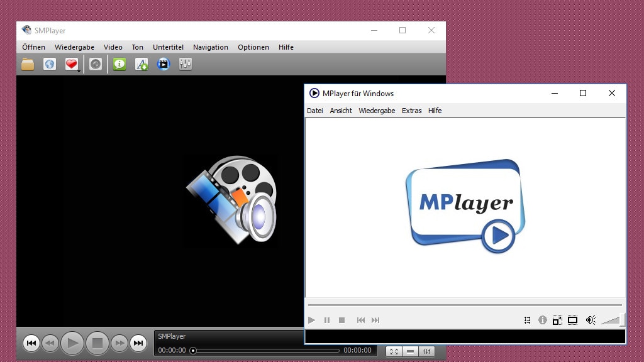Open the Video menu in SMPlayer
This screenshot has height=362, width=644.
click(x=113, y=47)
